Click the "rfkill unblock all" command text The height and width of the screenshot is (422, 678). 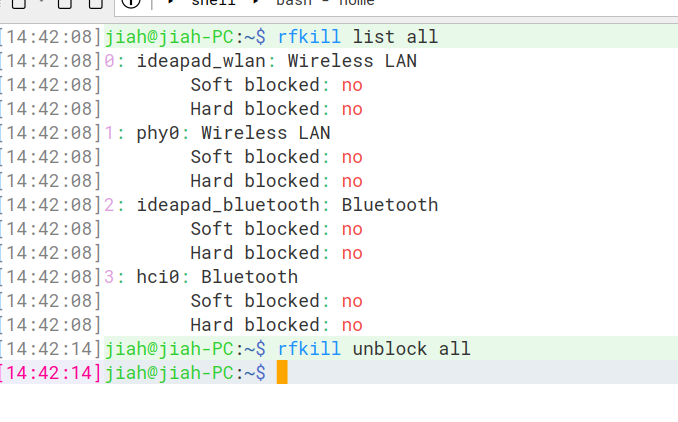coord(374,349)
